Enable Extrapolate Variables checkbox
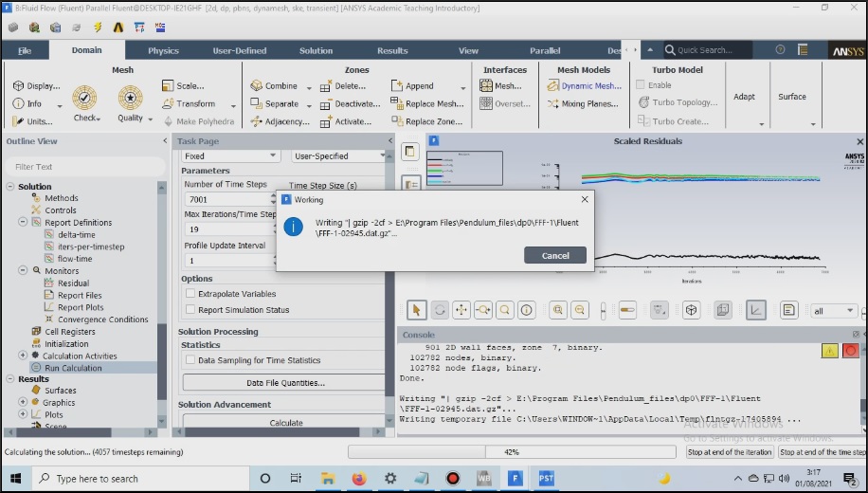This screenshot has width=868, height=493. pyautogui.click(x=190, y=294)
